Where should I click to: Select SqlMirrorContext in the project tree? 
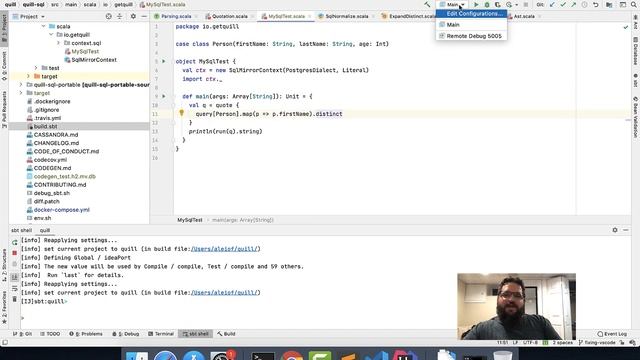[x=94, y=60]
